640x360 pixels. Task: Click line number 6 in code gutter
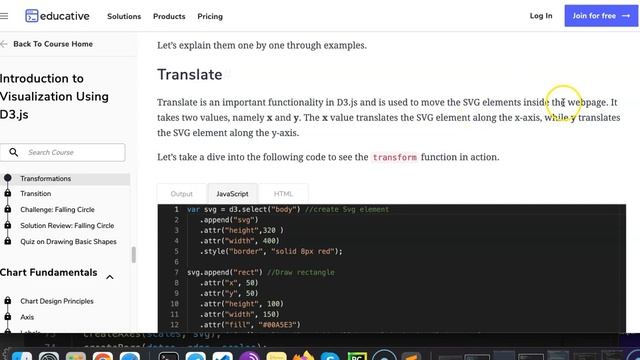(x=176, y=262)
